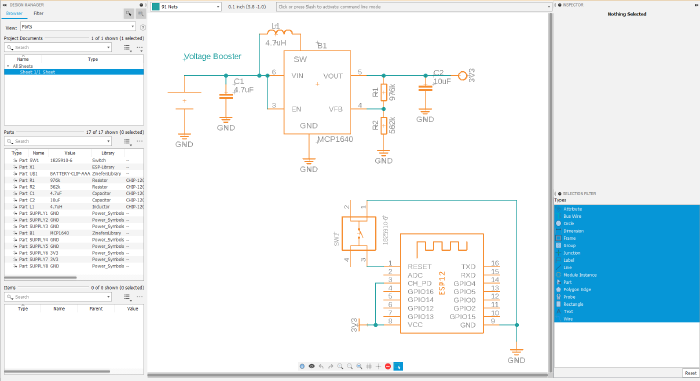
Task: Click the Reset button in Selection Filter
Action: tap(690, 373)
